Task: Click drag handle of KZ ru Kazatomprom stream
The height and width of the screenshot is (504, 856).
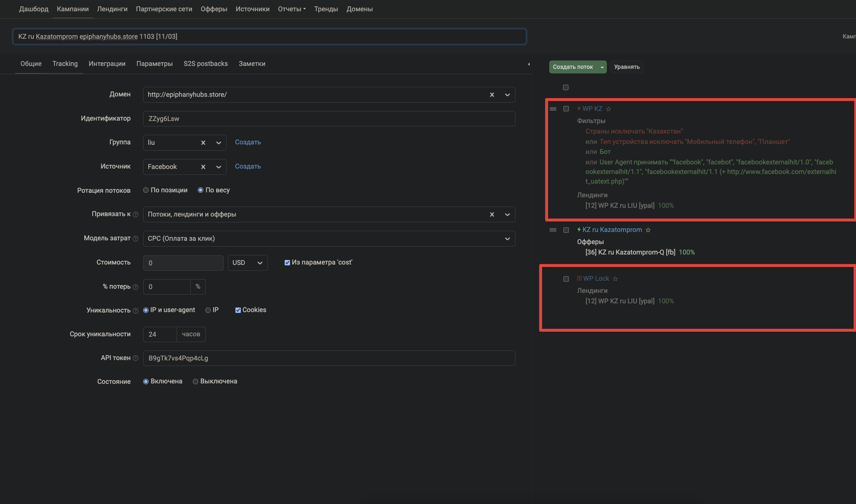Action: point(553,230)
